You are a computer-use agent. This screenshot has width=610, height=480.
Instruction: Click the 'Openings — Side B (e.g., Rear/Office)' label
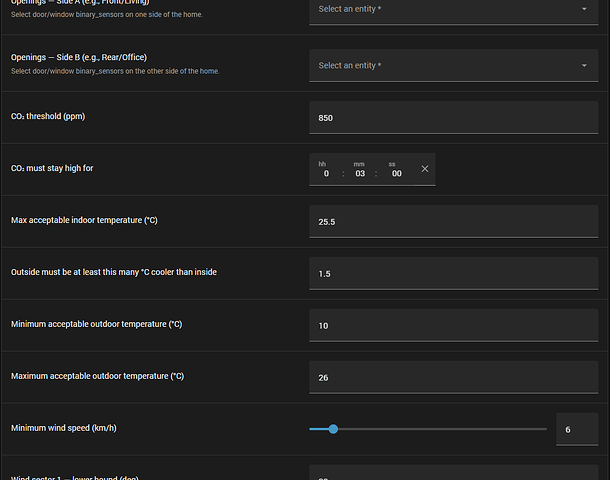pos(79,57)
